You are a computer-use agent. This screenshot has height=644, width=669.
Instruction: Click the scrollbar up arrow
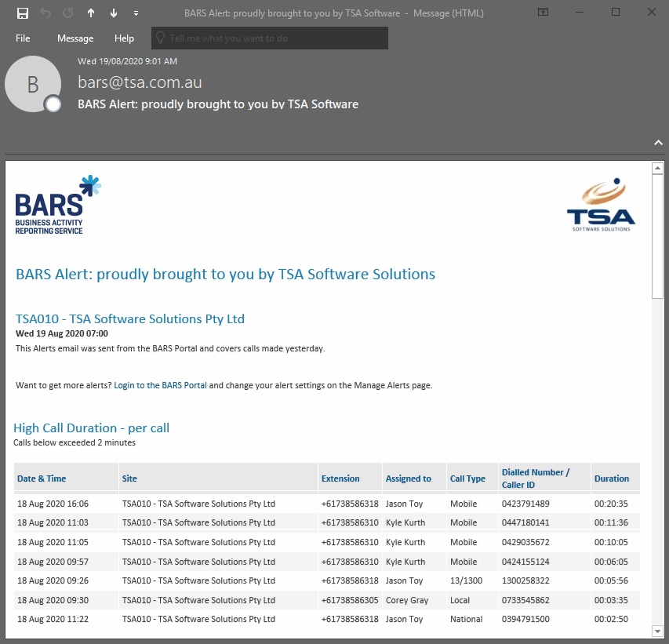click(x=657, y=169)
